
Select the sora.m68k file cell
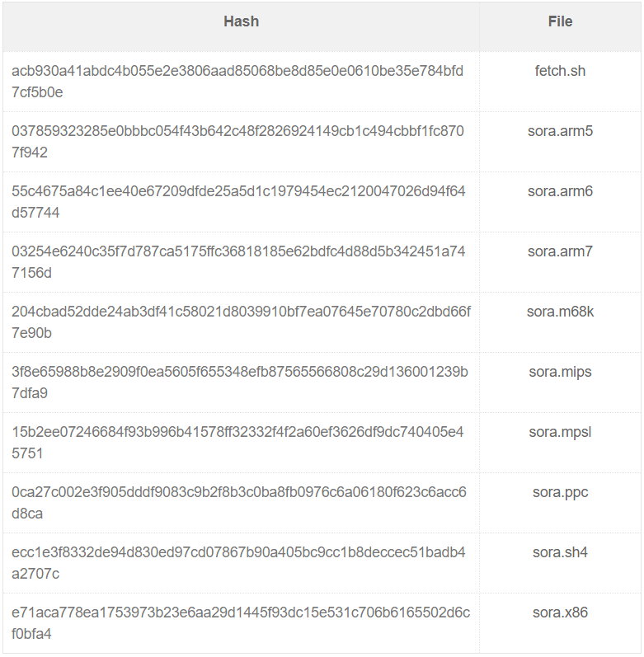tap(560, 312)
